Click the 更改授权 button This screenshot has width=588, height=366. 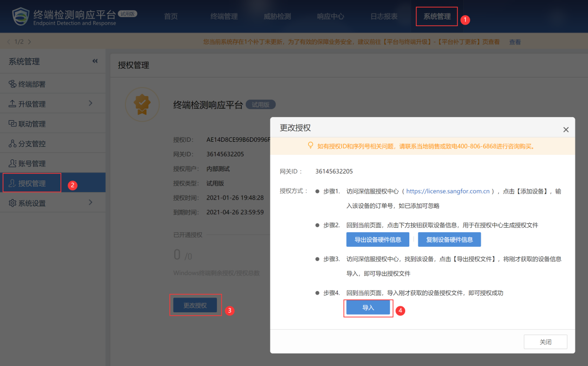195,305
